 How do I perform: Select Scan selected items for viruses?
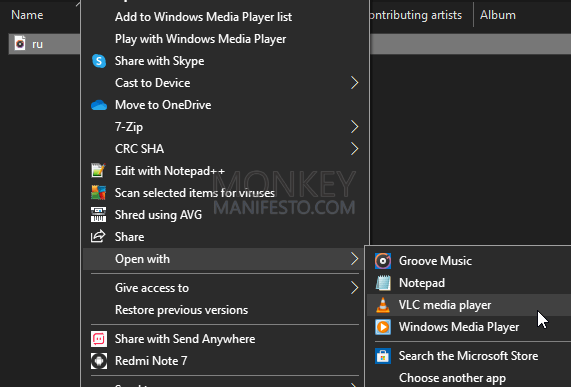coord(195,193)
